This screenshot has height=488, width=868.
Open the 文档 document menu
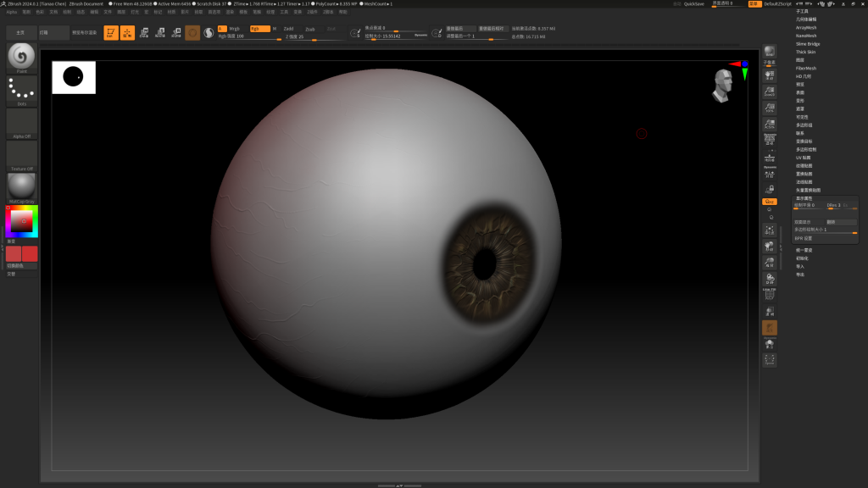click(x=53, y=12)
